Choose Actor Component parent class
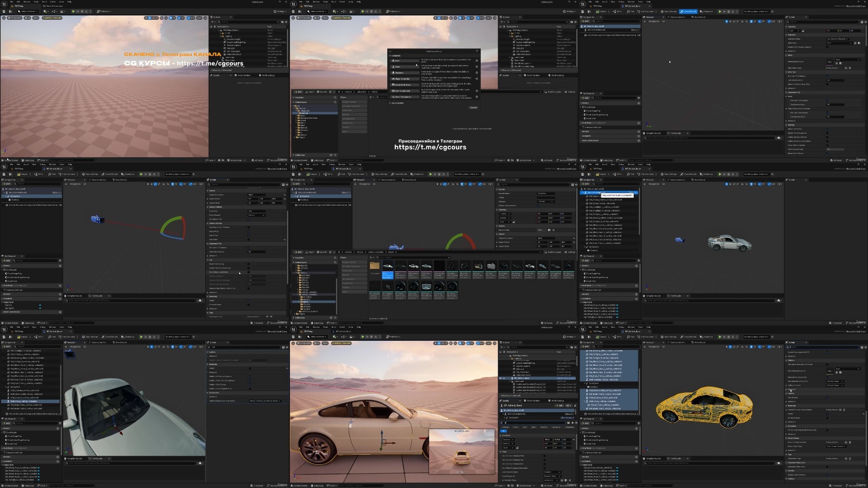The width and height of the screenshot is (868, 488). tap(405, 91)
